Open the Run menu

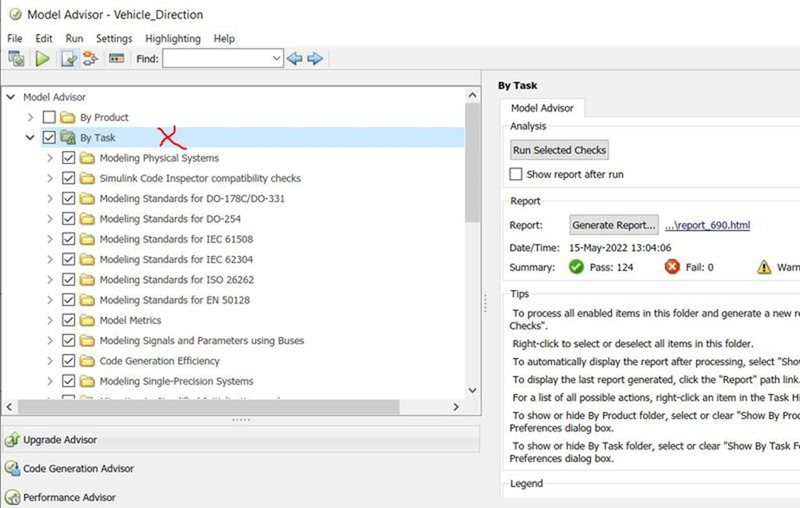point(74,39)
